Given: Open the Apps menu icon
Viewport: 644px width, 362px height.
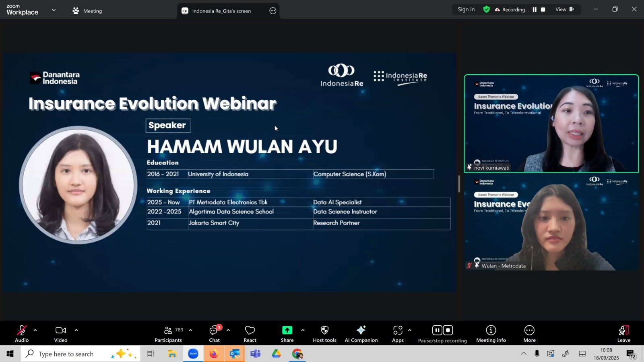Looking at the screenshot, I should pos(398,334).
